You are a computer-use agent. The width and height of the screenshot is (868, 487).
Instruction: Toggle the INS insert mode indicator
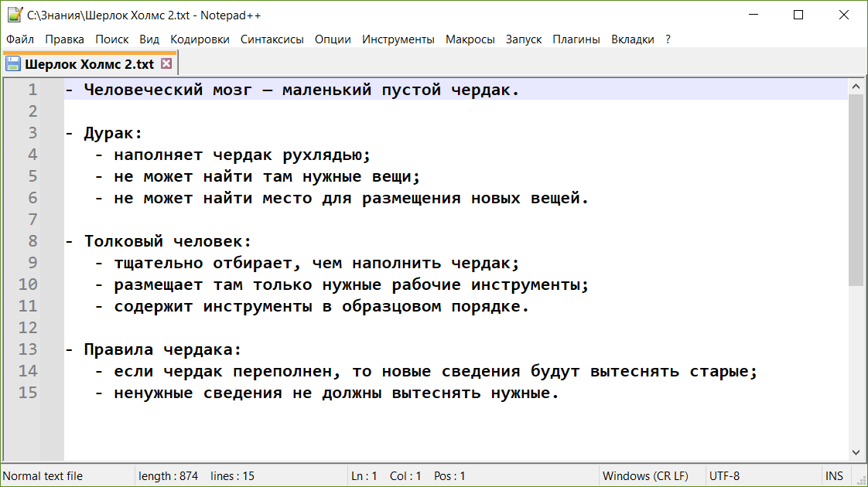[x=834, y=476]
